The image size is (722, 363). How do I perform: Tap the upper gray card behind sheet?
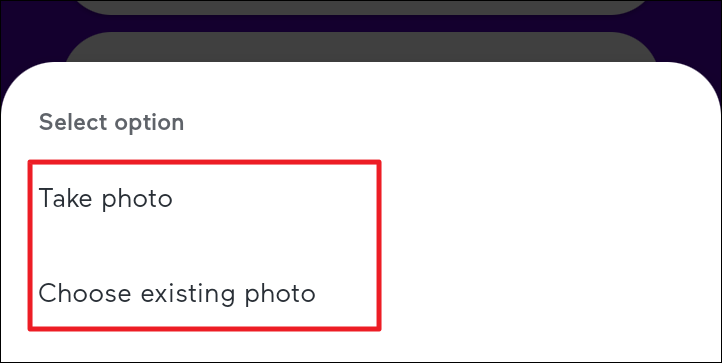point(361,7)
